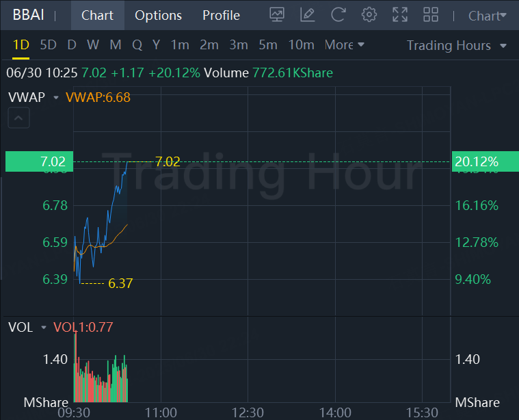Open the chart indicator monitor icon

click(x=277, y=14)
